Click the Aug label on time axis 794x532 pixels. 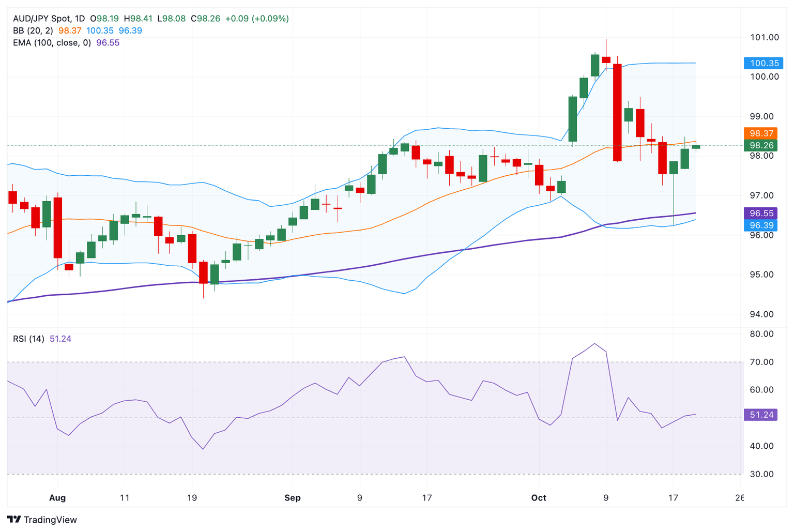click(57, 498)
